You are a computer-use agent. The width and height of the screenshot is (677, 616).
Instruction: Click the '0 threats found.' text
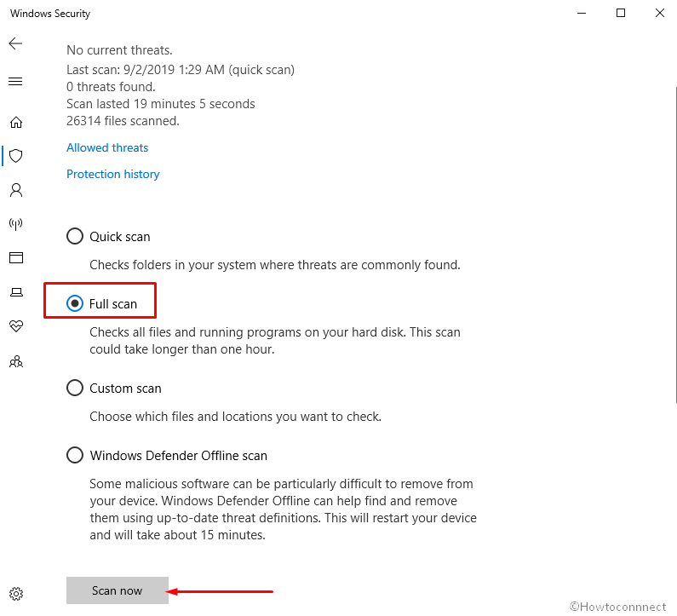[x=111, y=87]
